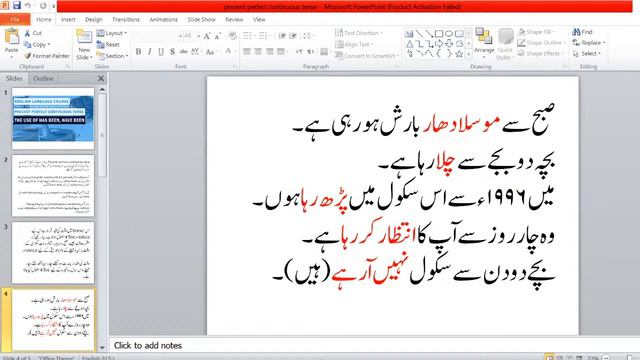
Task: Pick the Oval shape from the shapes gallery
Action: click(x=449, y=34)
